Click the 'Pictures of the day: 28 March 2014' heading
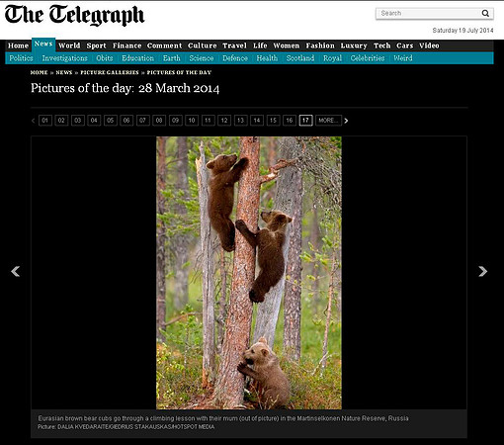Viewport: 504px width, 445px height. [125, 88]
